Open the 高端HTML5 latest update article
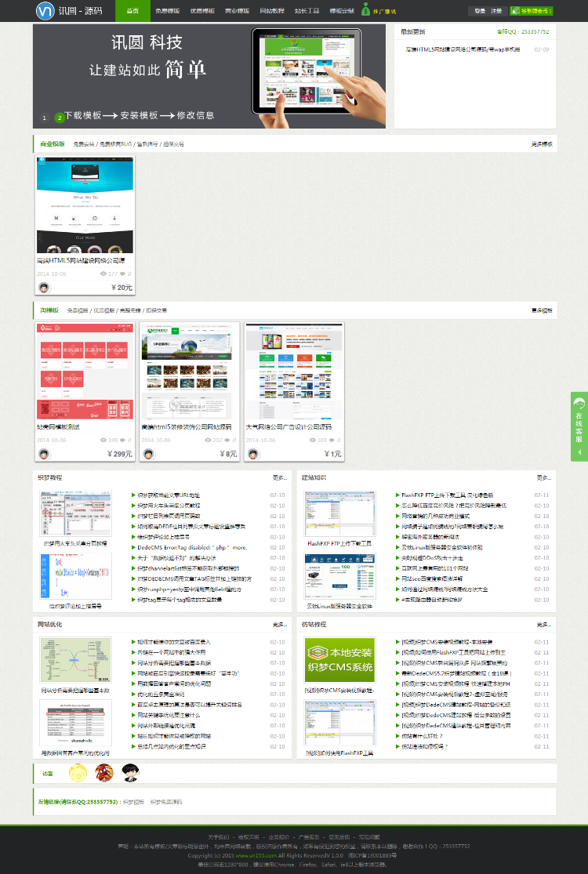 [463, 49]
